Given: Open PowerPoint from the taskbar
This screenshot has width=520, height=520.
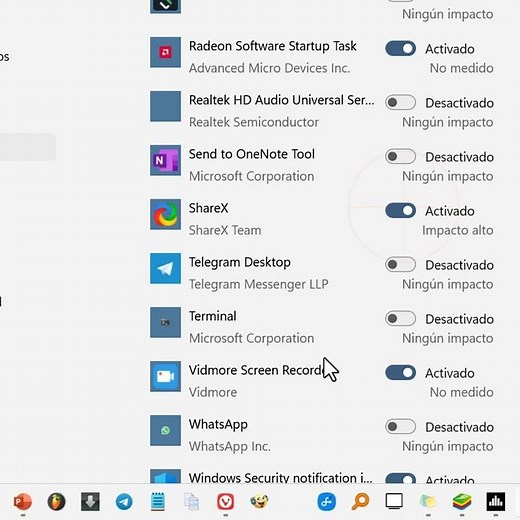Looking at the screenshot, I should (x=23, y=502).
